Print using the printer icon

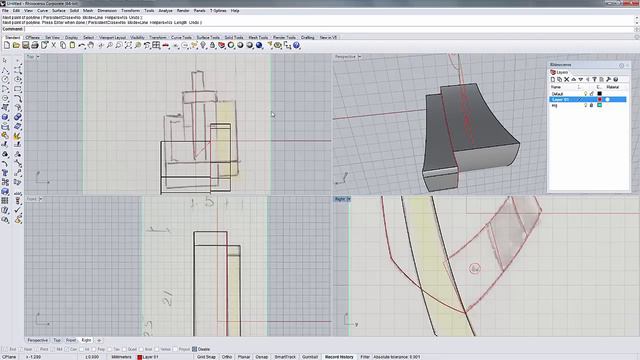35,45
